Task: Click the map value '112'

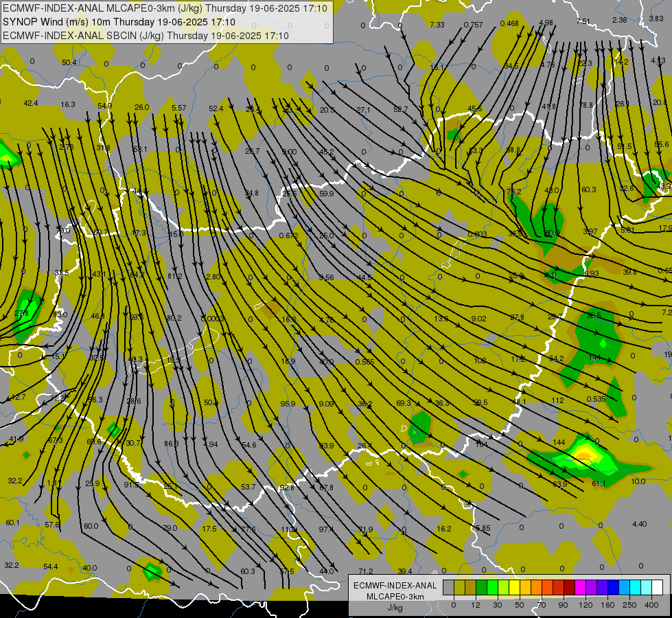Action: (x=557, y=400)
